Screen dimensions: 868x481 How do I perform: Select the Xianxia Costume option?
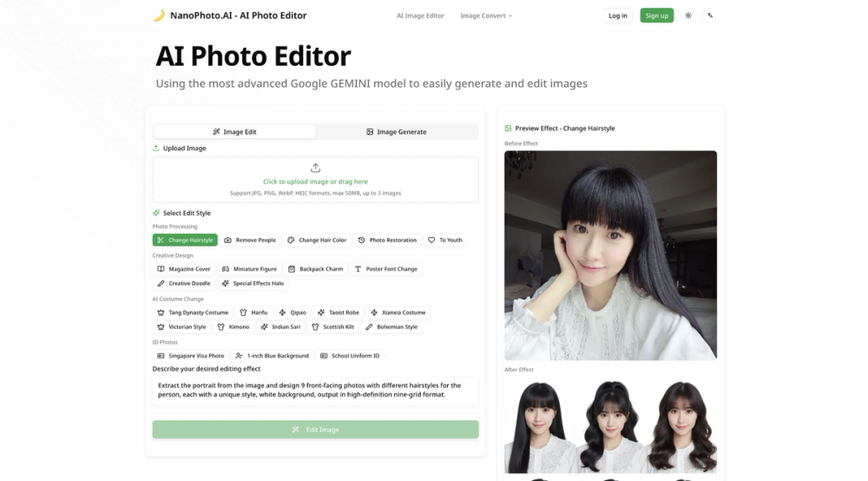(x=398, y=313)
